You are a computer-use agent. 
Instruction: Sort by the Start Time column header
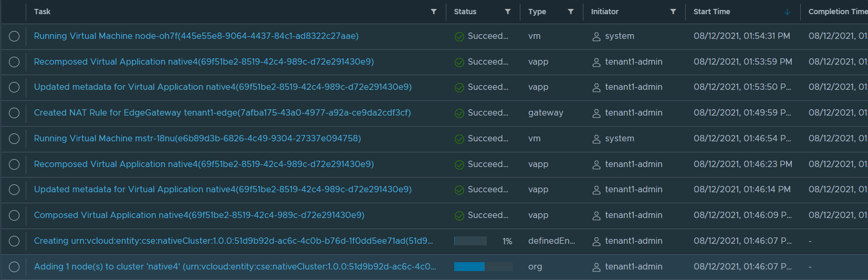(x=712, y=12)
